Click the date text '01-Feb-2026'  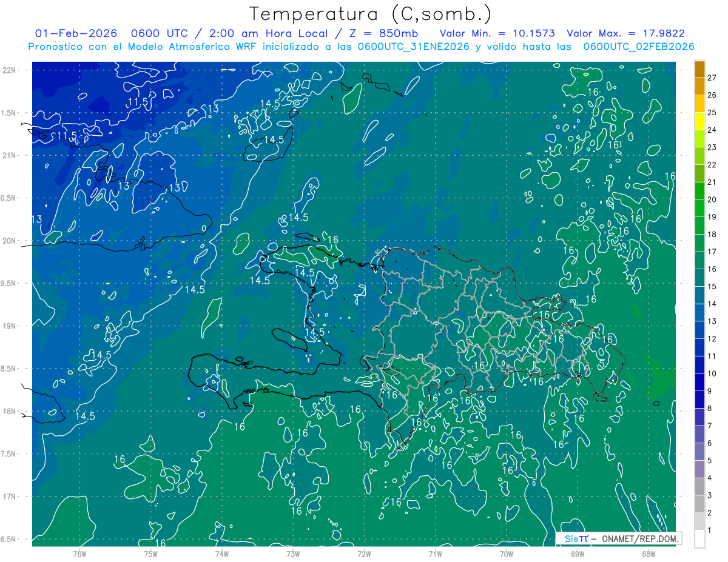pos(75,33)
